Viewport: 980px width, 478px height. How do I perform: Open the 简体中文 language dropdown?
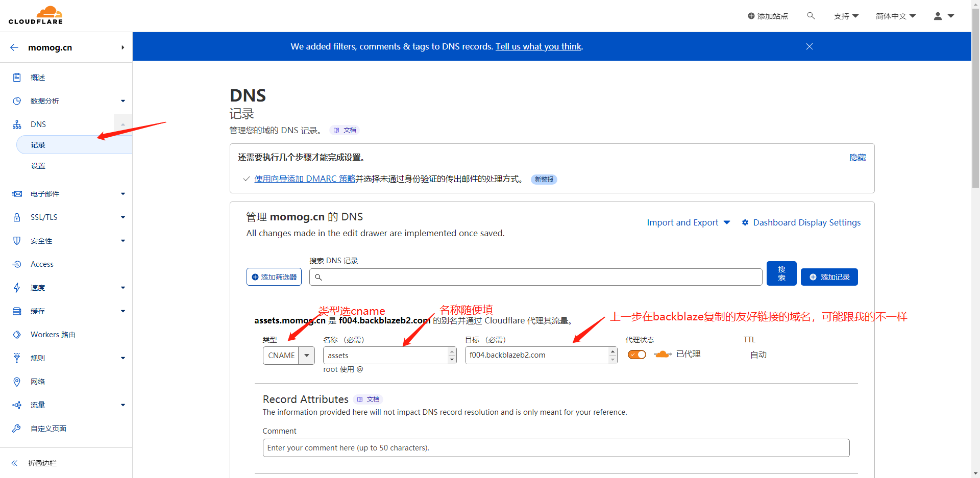896,16
